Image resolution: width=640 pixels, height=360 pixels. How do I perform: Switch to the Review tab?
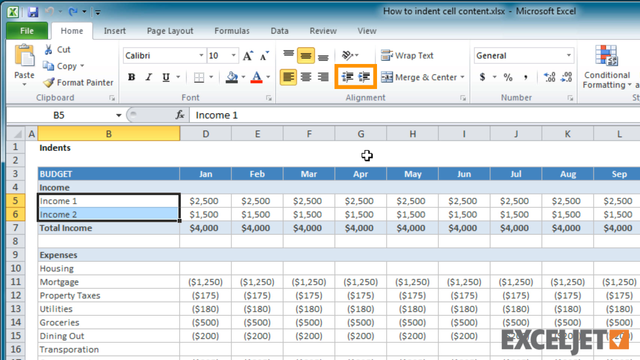click(x=323, y=31)
